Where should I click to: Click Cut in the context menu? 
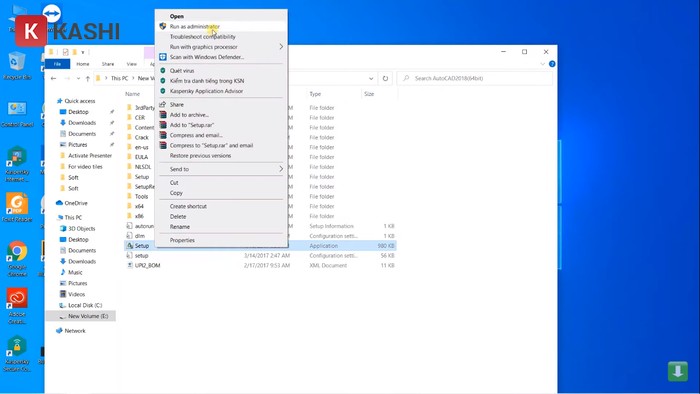(x=221, y=182)
